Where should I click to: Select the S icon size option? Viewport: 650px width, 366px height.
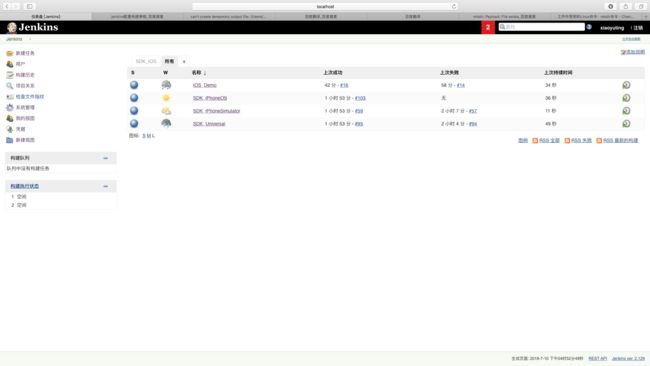point(143,136)
